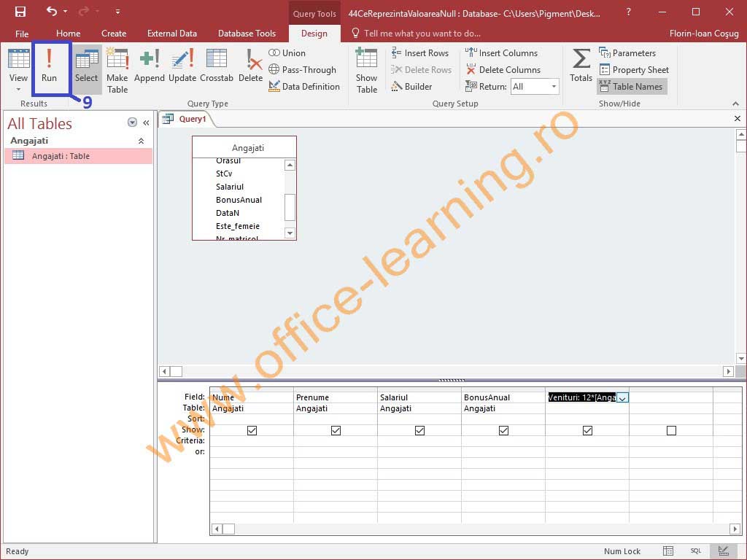The height and width of the screenshot is (560, 747).
Task: Open the query Parameters dialog
Action: 627,52
